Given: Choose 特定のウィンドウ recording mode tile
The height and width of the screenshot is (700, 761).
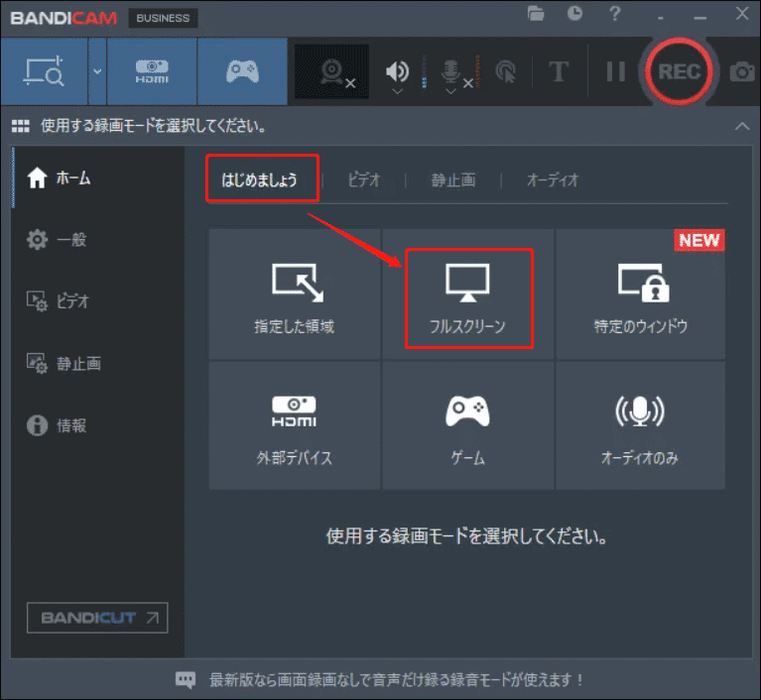Looking at the screenshot, I should pyautogui.click(x=641, y=293).
